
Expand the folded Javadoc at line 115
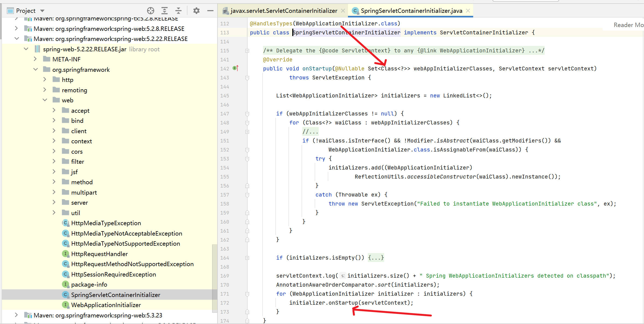pos(247,50)
